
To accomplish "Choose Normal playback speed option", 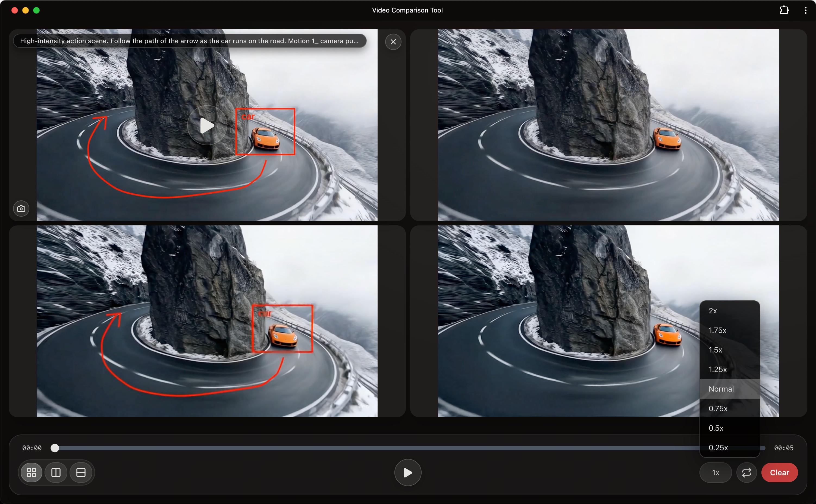I will click(x=721, y=389).
